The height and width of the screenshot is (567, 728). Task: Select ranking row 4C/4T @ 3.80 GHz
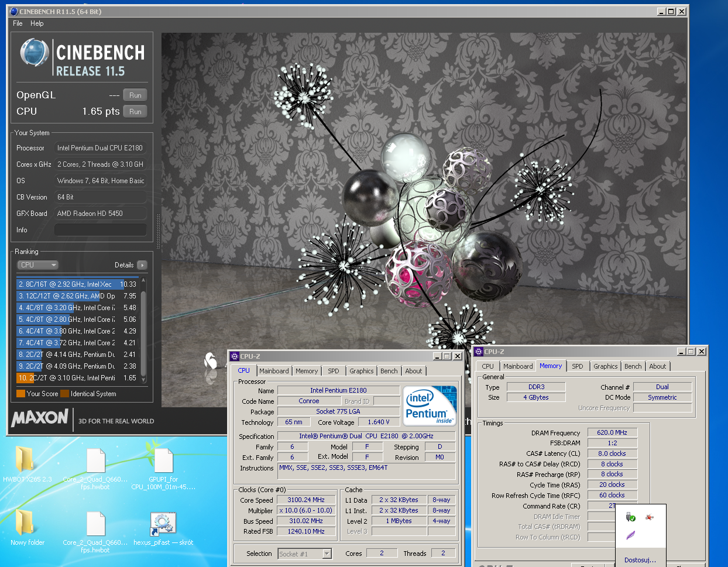point(77,331)
